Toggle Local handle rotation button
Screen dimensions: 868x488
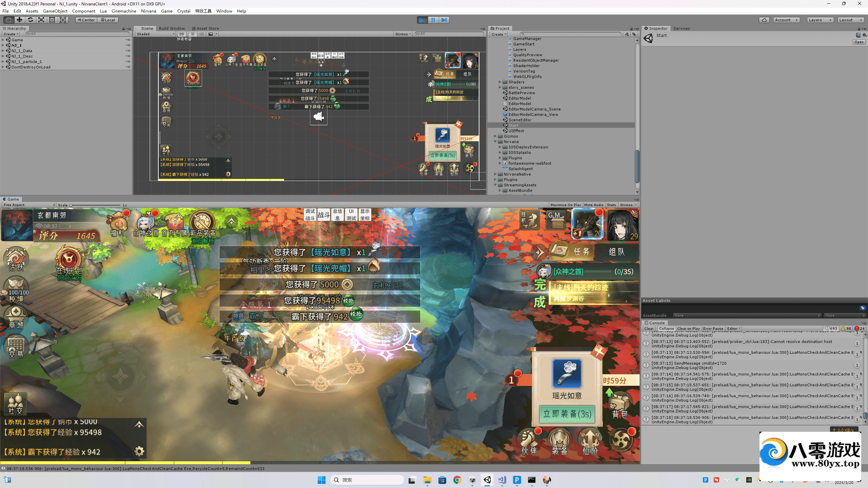[x=108, y=20]
